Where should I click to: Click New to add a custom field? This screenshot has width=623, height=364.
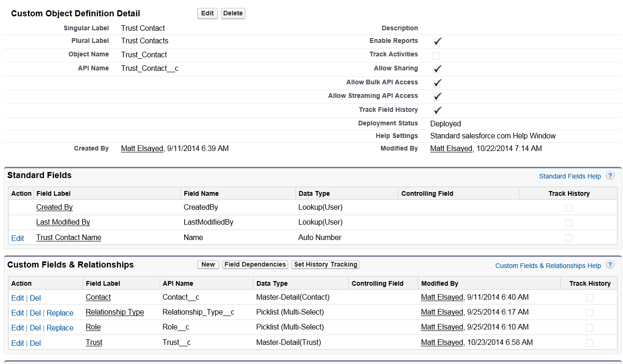(208, 265)
